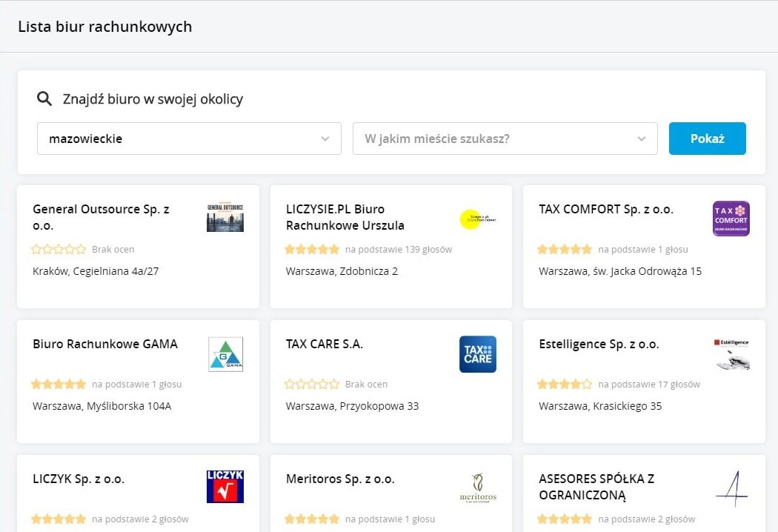Open the ASESORES signature logo

coord(732,488)
